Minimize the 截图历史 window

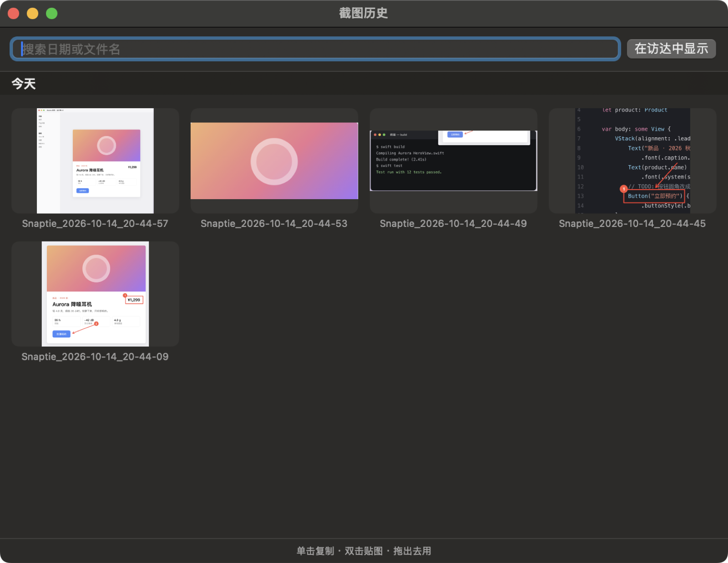click(x=33, y=14)
